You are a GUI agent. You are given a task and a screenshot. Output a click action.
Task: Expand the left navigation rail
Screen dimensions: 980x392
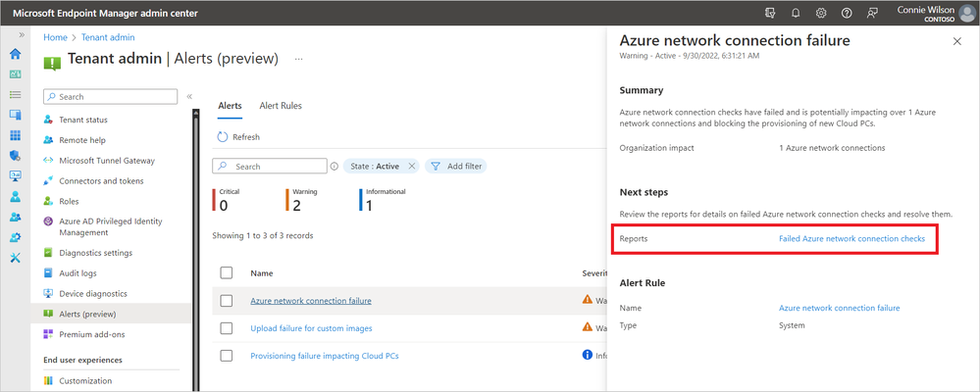point(22,34)
